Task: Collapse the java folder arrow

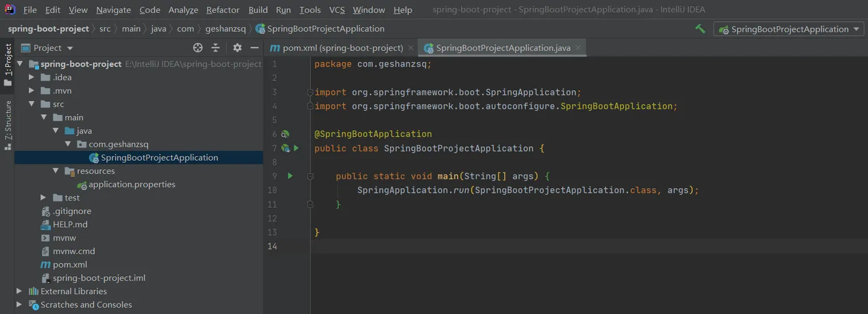Action: 56,131
